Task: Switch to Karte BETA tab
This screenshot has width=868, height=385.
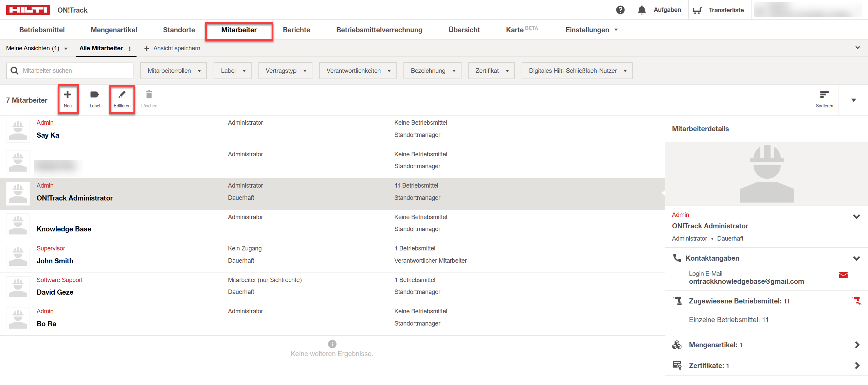Action: coord(522,30)
